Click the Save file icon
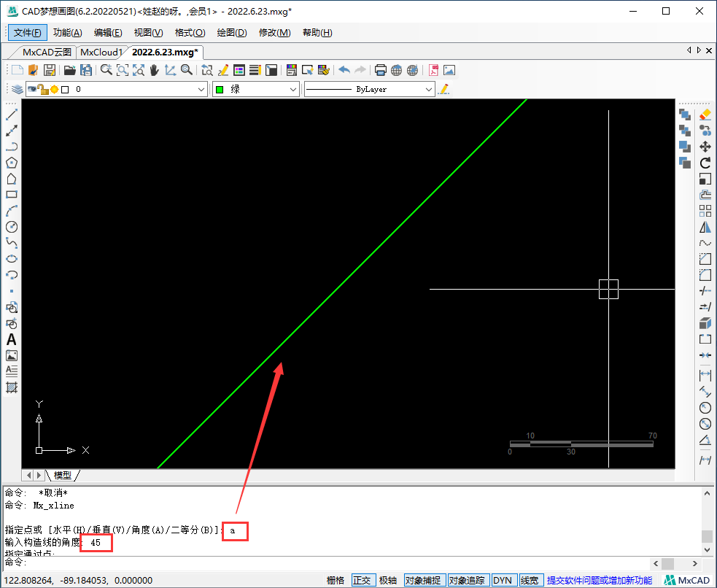Image resolution: width=717 pixels, height=588 pixels. (x=50, y=70)
